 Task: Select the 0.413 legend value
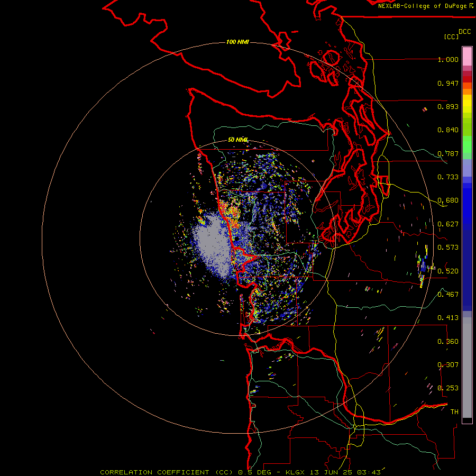point(448,318)
